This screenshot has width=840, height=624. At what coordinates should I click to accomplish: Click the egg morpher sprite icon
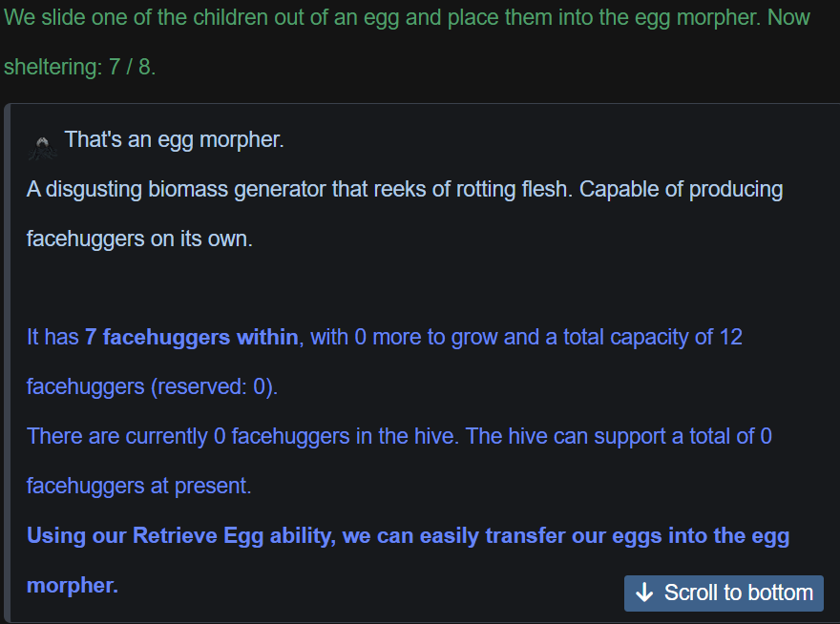click(x=41, y=143)
